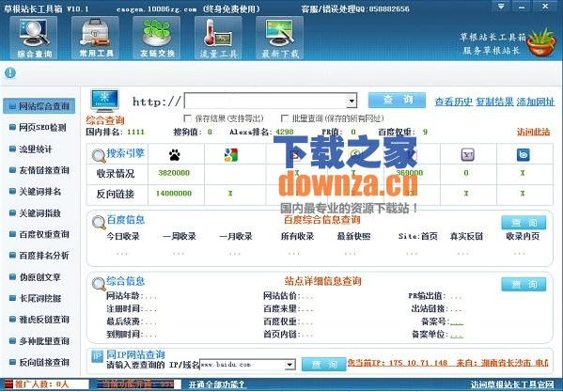563x392 pixels.
Task: Click magnifier icon next to 百度信息
Action: tap(99, 223)
